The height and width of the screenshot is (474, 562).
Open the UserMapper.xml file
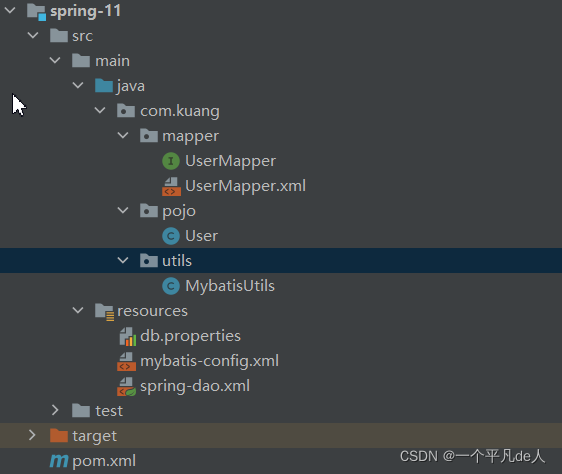click(246, 186)
